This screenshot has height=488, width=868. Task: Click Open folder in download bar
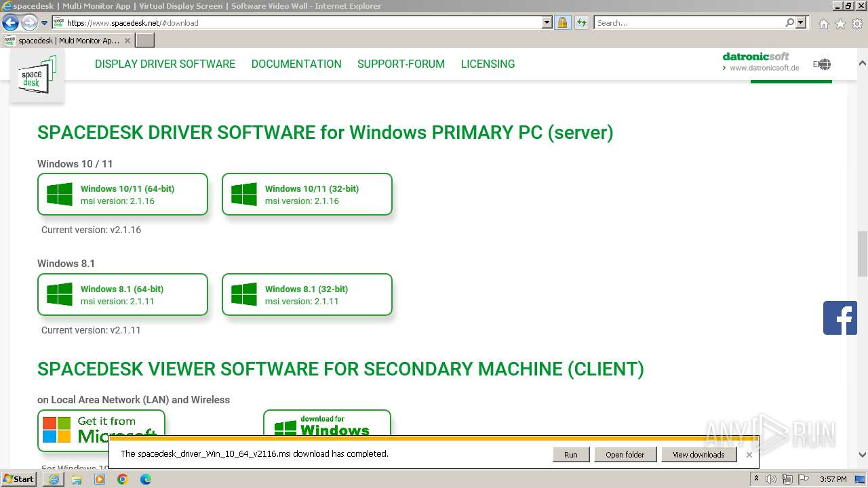coord(625,455)
